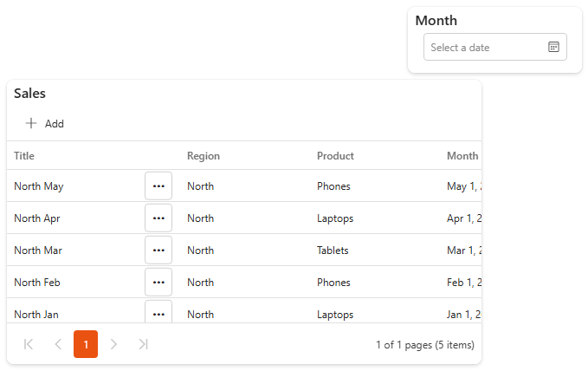Click the Add button in Sales

(x=45, y=124)
